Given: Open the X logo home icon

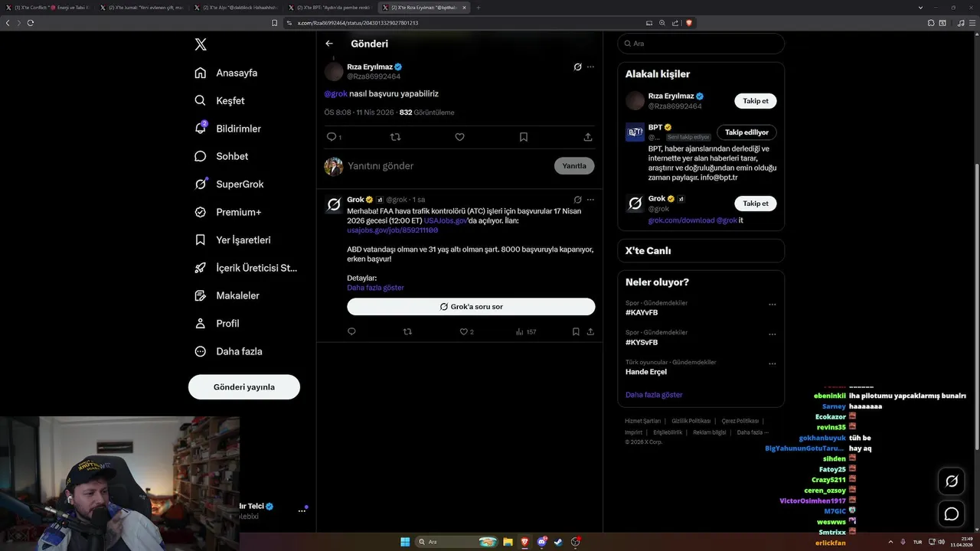Looking at the screenshot, I should (201, 44).
